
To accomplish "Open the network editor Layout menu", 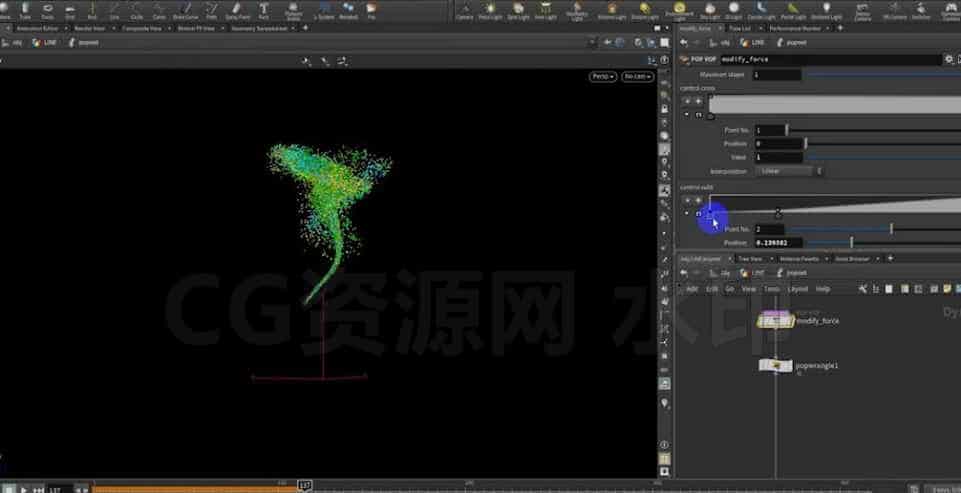I will click(797, 289).
